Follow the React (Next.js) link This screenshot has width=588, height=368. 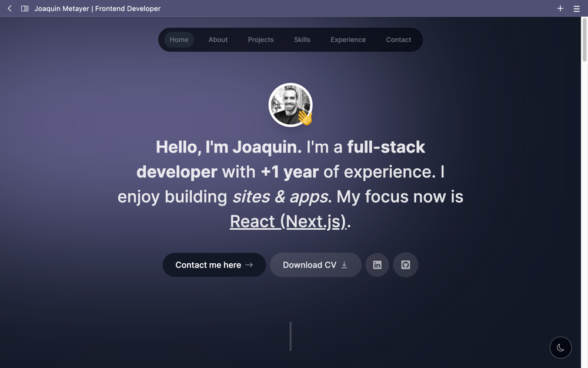click(x=288, y=221)
